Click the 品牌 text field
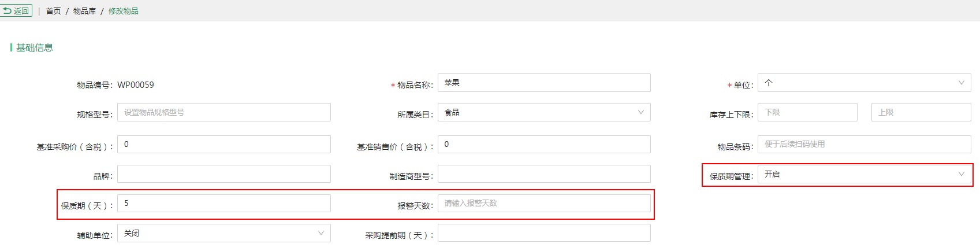 pyautogui.click(x=224, y=174)
